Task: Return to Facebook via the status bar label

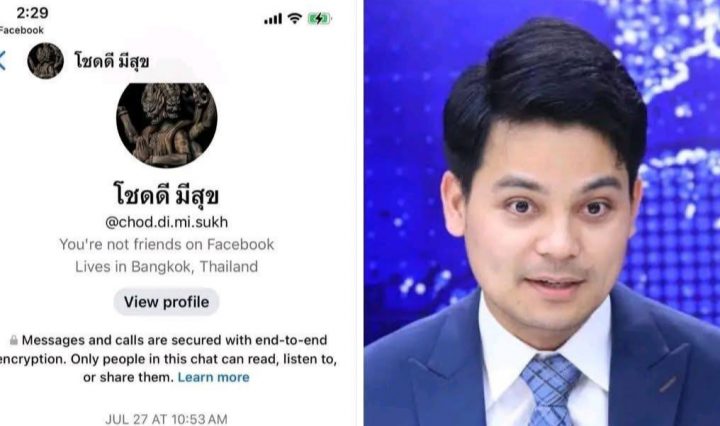Action: click(x=21, y=30)
